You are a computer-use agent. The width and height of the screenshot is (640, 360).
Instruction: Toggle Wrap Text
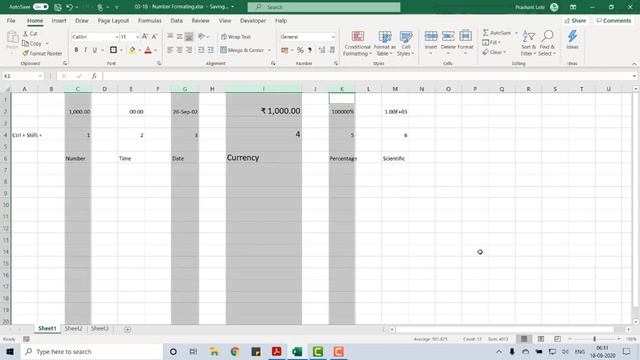point(236,37)
